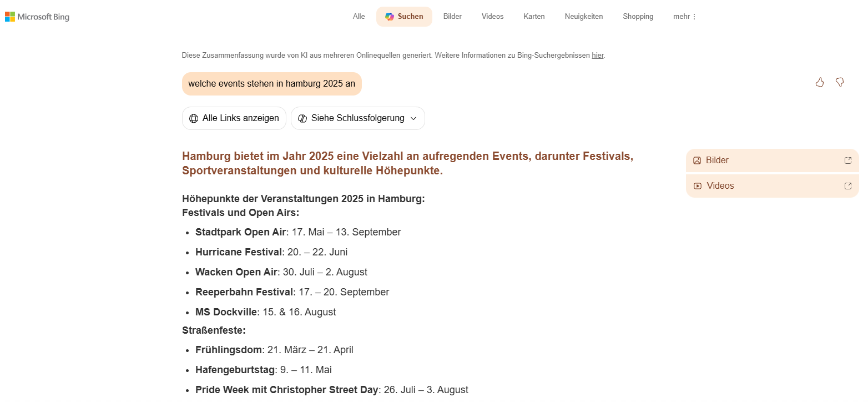Open the Bilder tab in navigation
868x402 pixels.
click(x=452, y=17)
